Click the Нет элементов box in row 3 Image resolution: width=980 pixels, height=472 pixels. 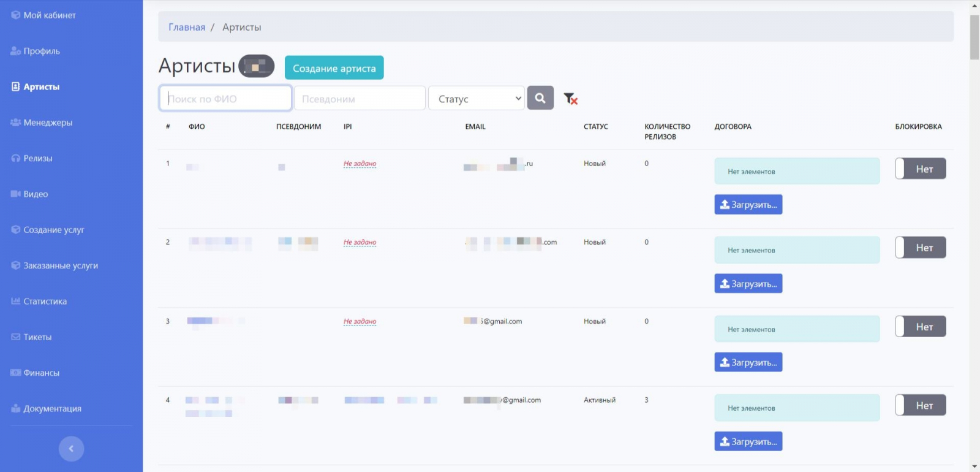[x=797, y=329]
